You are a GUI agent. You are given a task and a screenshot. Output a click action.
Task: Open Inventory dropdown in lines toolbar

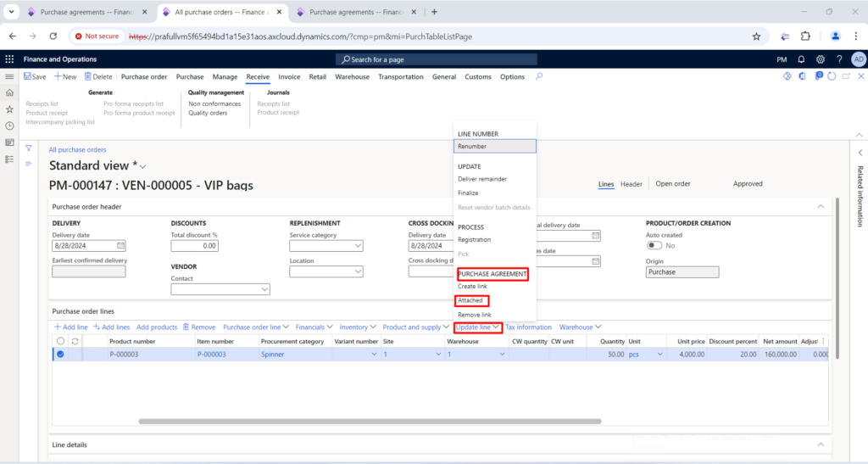(x=358, y=327)
